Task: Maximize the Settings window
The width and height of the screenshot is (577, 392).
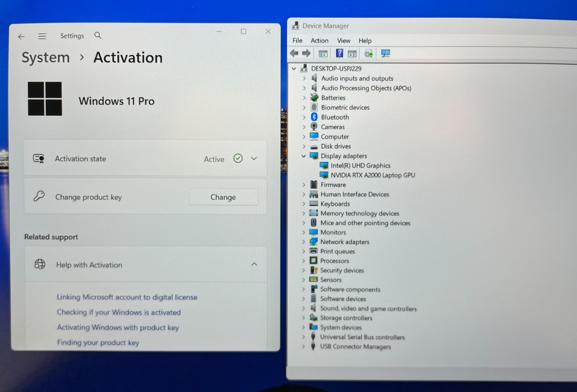Action: pos(244,31)
